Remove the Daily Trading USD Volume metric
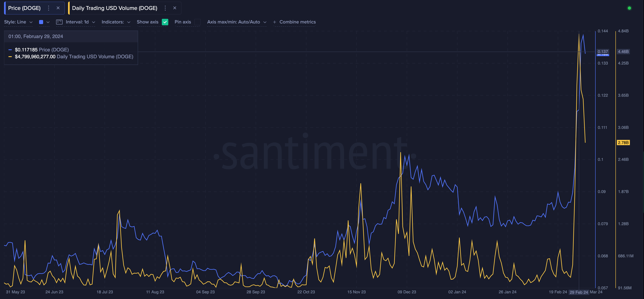Viewport: 644px width, 299px height. tap(175, 8)
